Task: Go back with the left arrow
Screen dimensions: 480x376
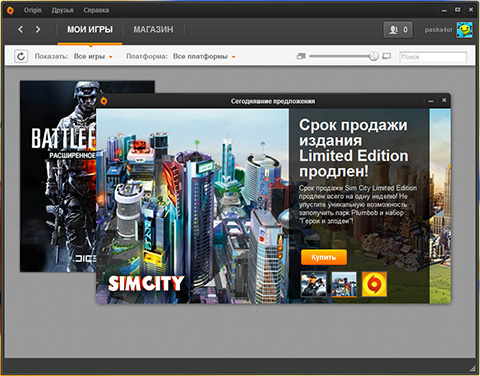Action: (x=21, y=29)
